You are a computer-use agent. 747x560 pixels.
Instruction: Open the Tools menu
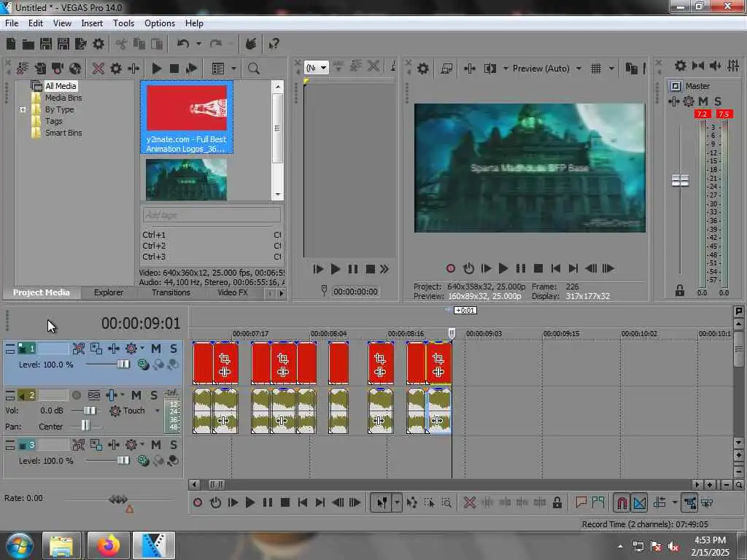coord(123,23)
